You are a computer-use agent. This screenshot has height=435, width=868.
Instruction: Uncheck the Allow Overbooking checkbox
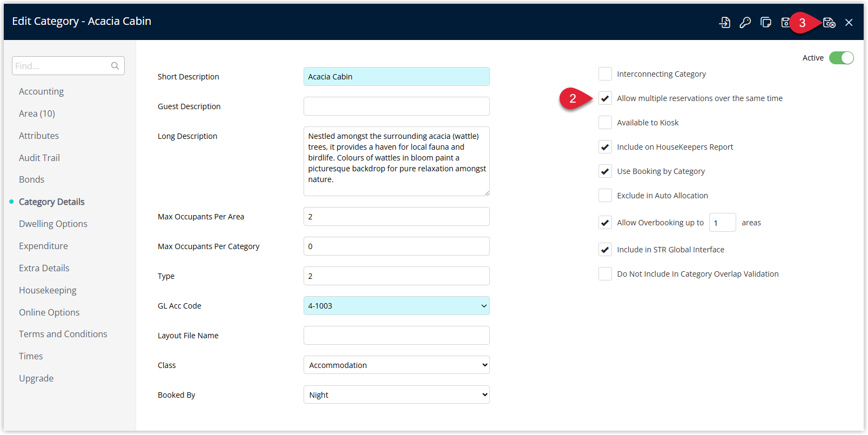point(605,223)
